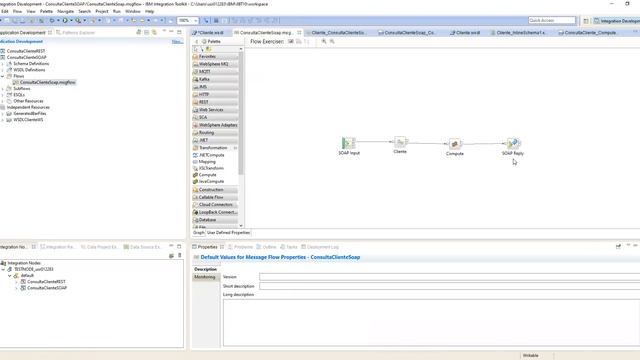The image size is (640, 360).
Task: Open the REST palette drawer
Action: pyautogui.click(x=215, y=102)
